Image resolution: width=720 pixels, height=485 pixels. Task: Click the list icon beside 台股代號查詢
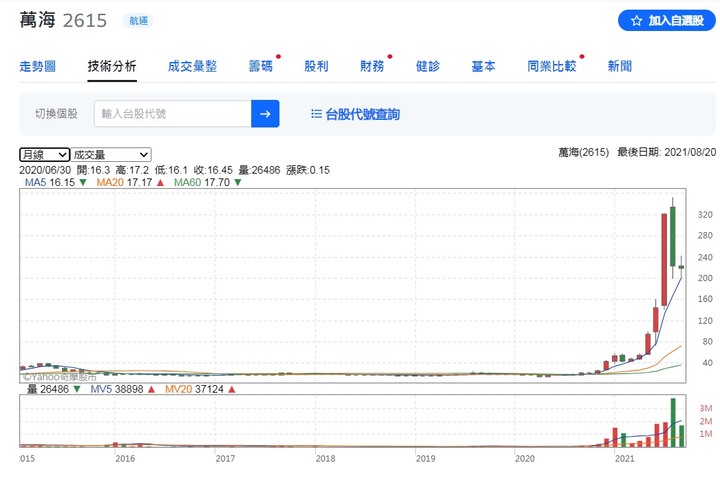[316, 113]
